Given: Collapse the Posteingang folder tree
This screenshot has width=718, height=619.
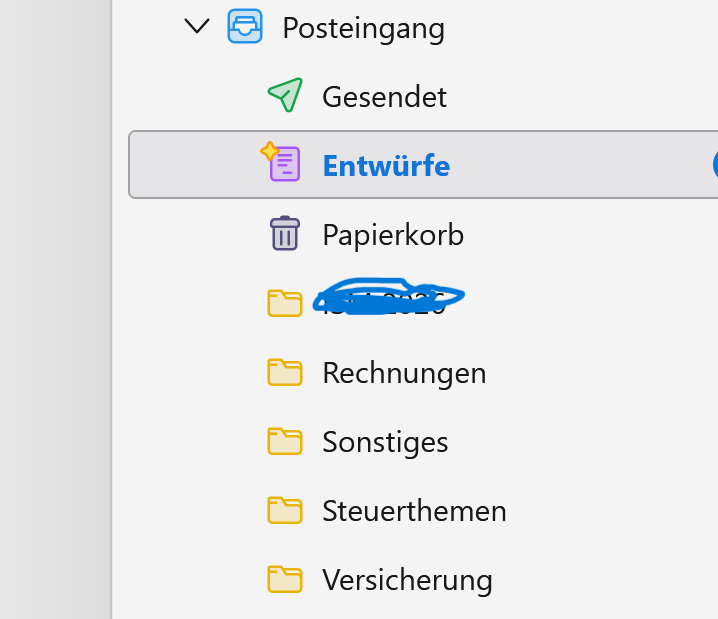Looking at the screenshot, I should coord(198,27).
